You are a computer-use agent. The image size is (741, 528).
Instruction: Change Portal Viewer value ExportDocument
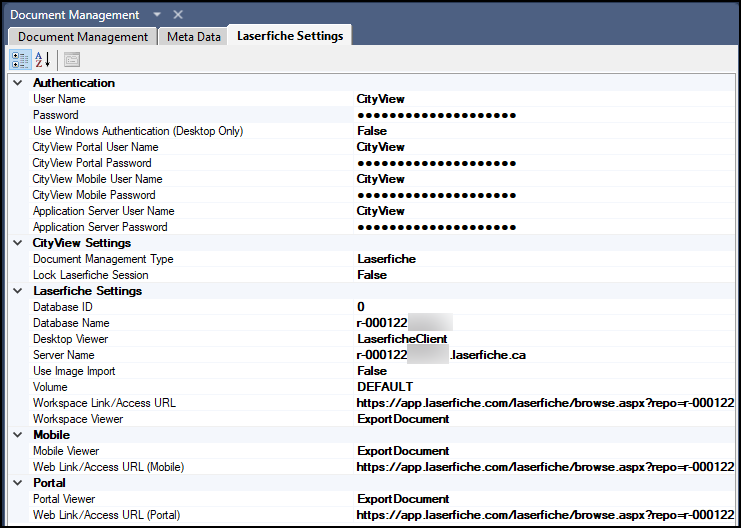(543, 499)
